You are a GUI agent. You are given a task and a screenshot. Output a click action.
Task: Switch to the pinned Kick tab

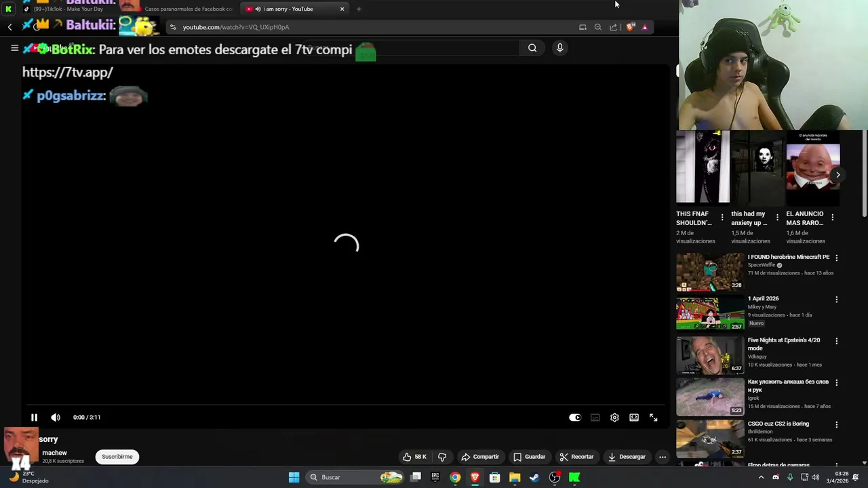9,9
